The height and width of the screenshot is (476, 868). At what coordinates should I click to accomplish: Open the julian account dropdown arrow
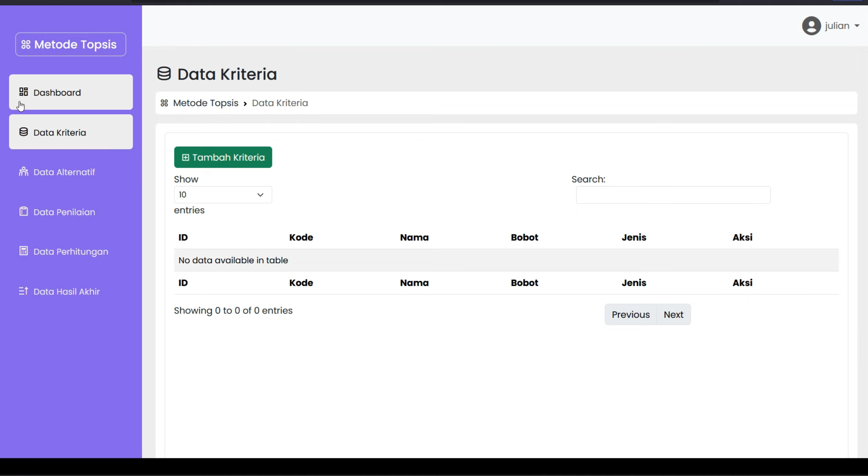pos(857,26)
